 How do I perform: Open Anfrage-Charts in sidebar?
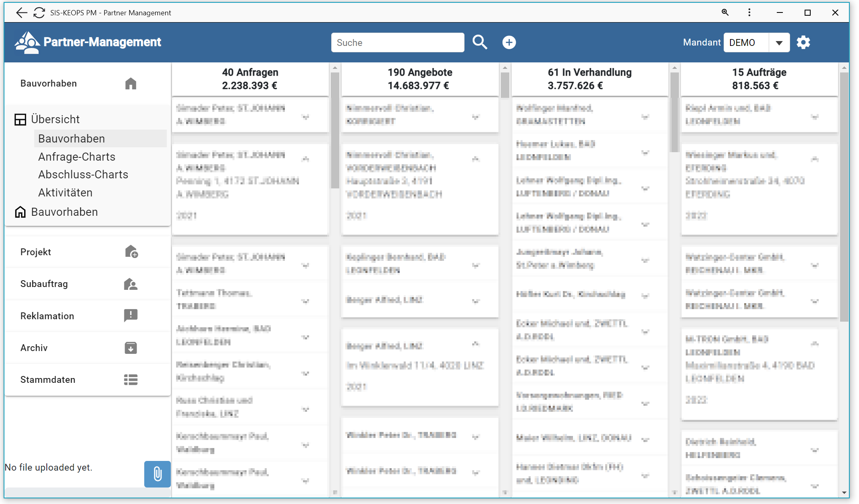(77, 157)
